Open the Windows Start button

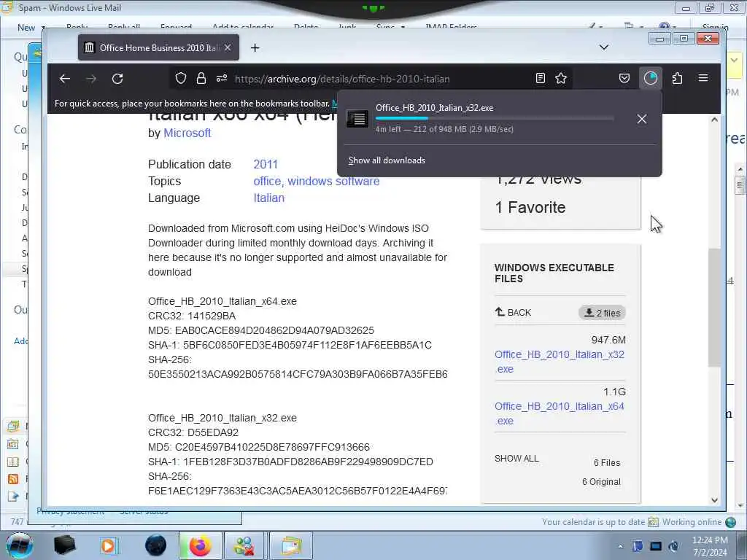coord(19,545)
